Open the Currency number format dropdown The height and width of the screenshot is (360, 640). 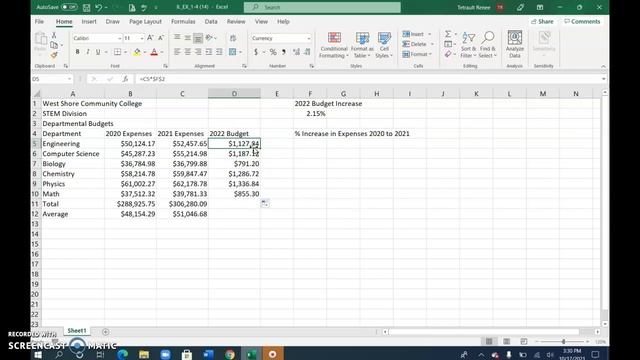[x=309, y=38]
